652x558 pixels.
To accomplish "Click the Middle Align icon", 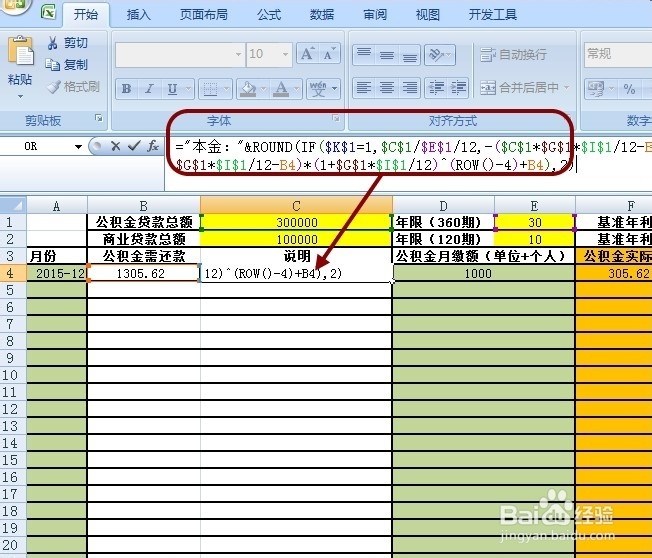I will click(387, 55).
